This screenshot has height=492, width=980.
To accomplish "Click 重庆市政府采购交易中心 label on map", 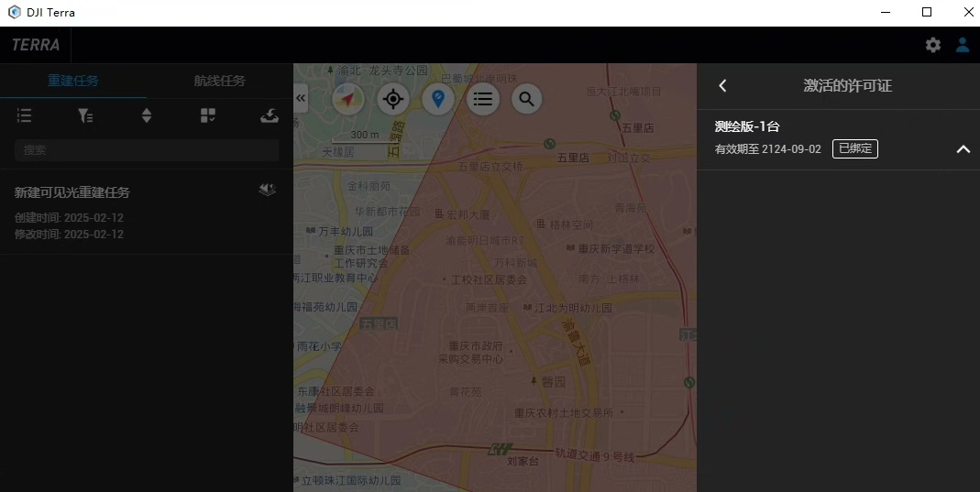I will [x=470, y=352].
